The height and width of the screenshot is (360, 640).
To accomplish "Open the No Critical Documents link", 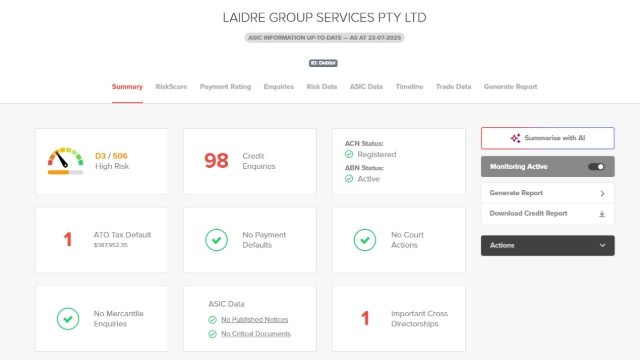I will click(x=256, y=334).
